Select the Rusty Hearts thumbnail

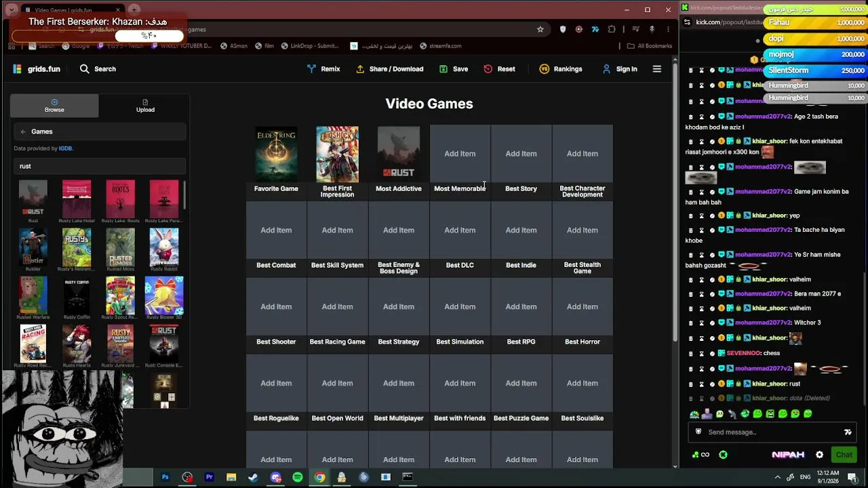click(x=77, y=344)
